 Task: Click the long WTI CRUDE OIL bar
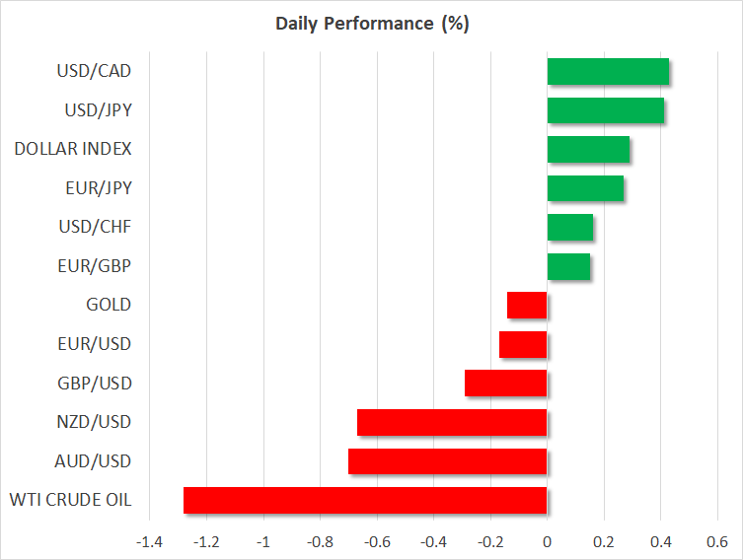pos(365,500)
